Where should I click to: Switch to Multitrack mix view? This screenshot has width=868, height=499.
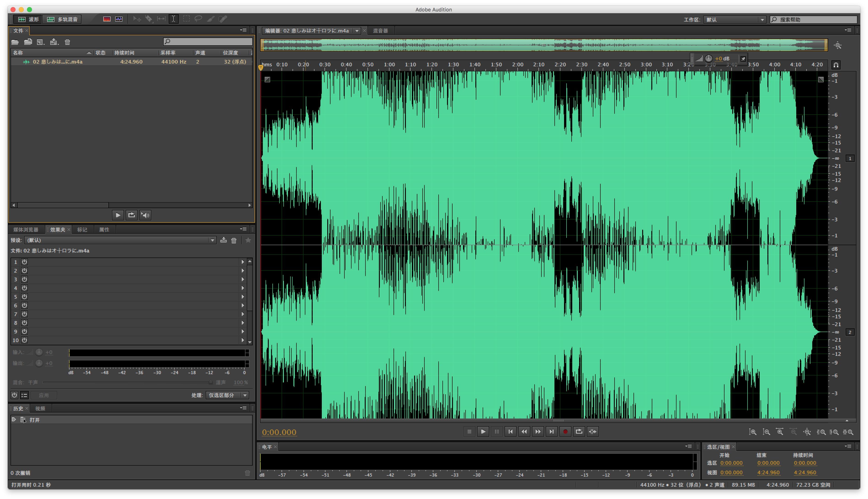pos(62,19)
